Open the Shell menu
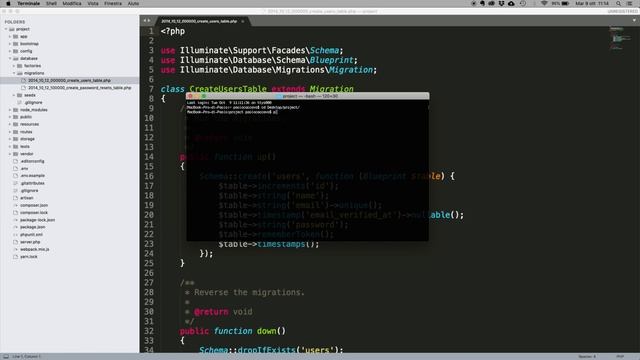 [51, 3]
